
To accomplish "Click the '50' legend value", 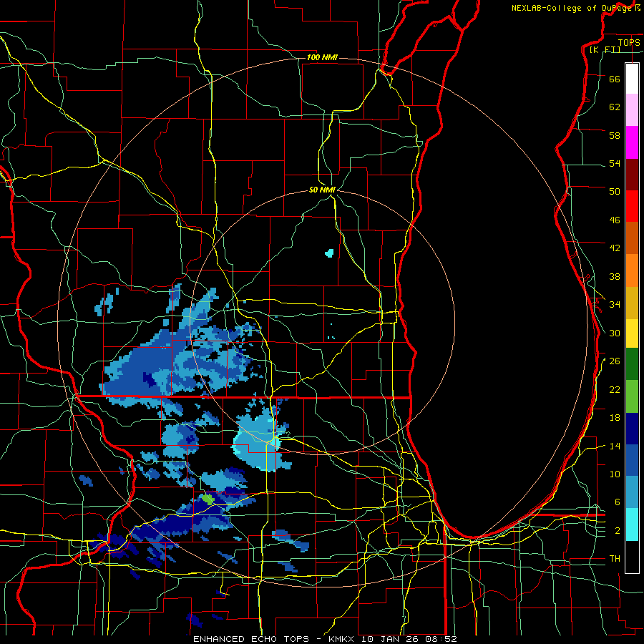I will click(x=615, y=192).
